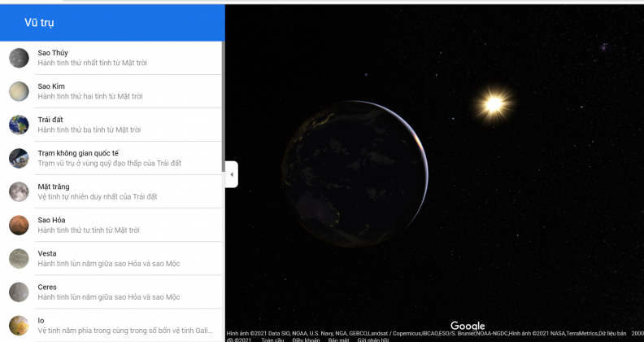Click the Sao Hỏa red planet icon
644x342 pixels.
(x=19, y=225)
